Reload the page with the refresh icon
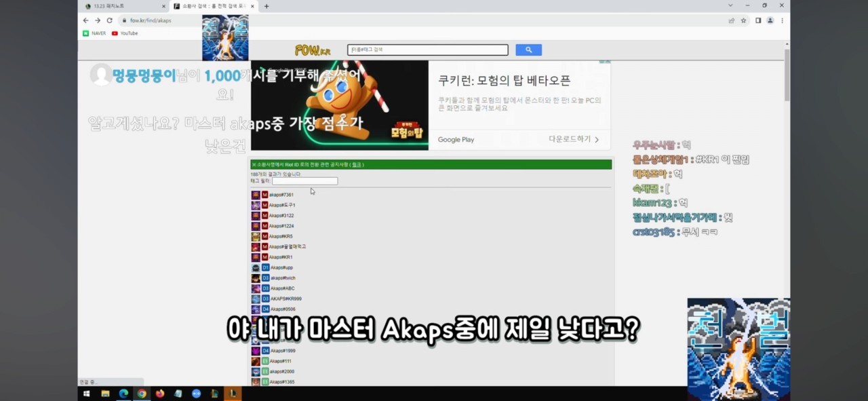868x401 pixels. (x=109, y=20)
